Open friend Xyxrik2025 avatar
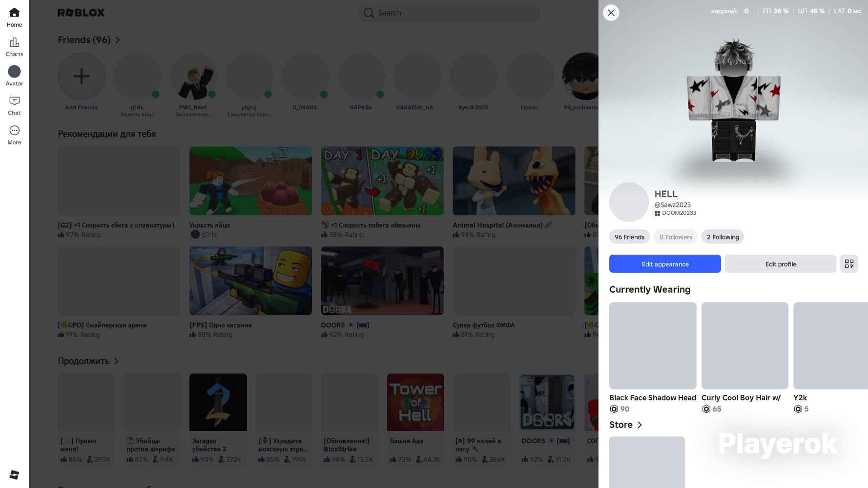Screen dimensions: 868x488 tap(474, 76)
